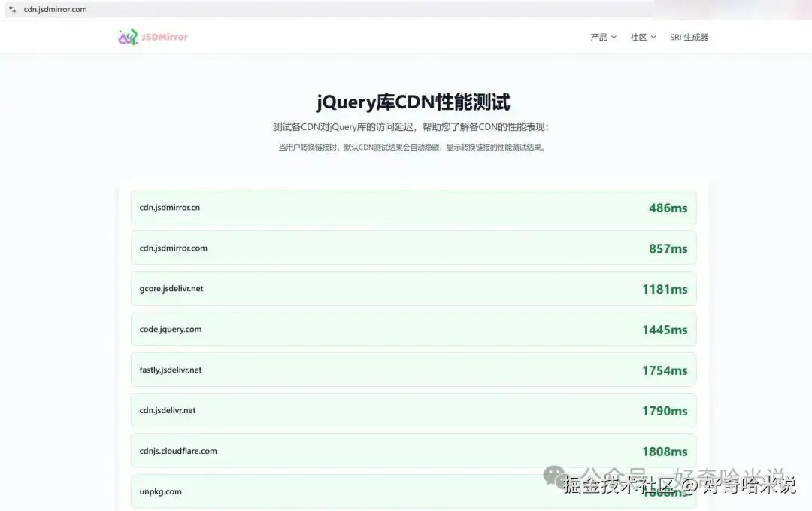Select the cdnjs.cloudflare.com row label

(178, 451)
